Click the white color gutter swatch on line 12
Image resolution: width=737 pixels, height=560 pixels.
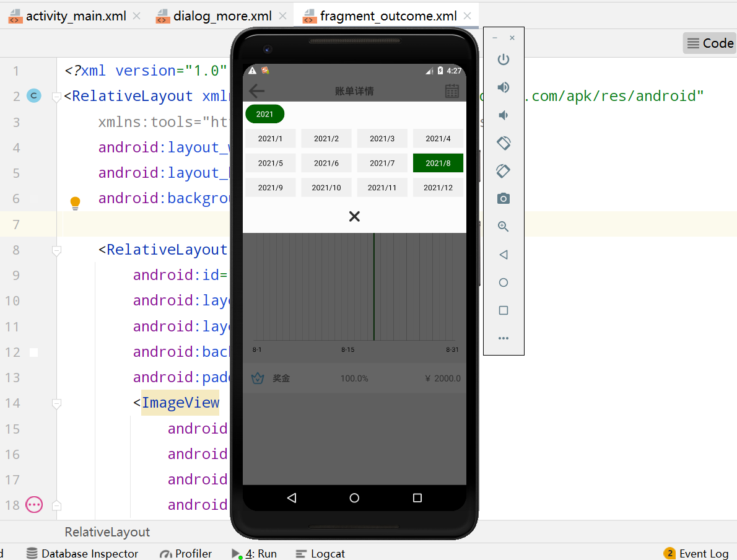(34, 352)
